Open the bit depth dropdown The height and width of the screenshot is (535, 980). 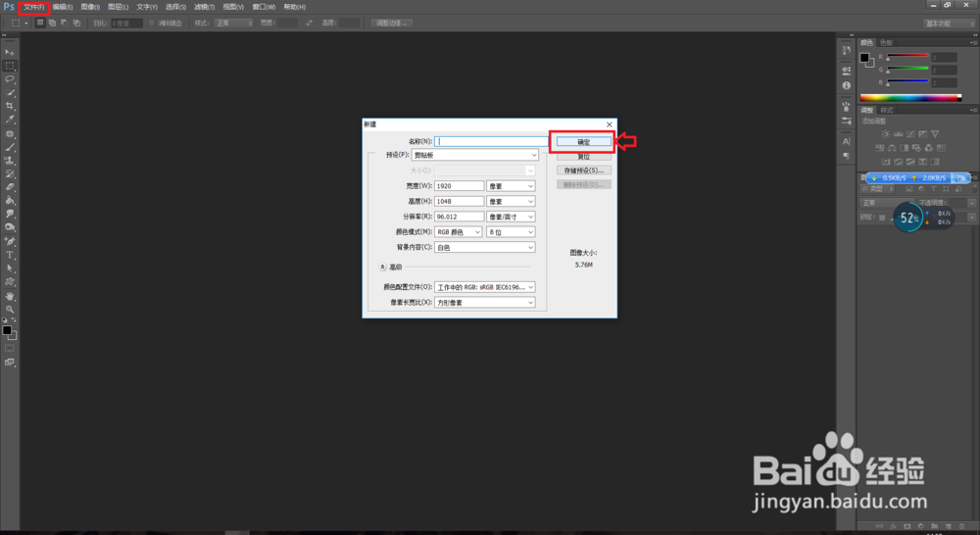[511, 232]
